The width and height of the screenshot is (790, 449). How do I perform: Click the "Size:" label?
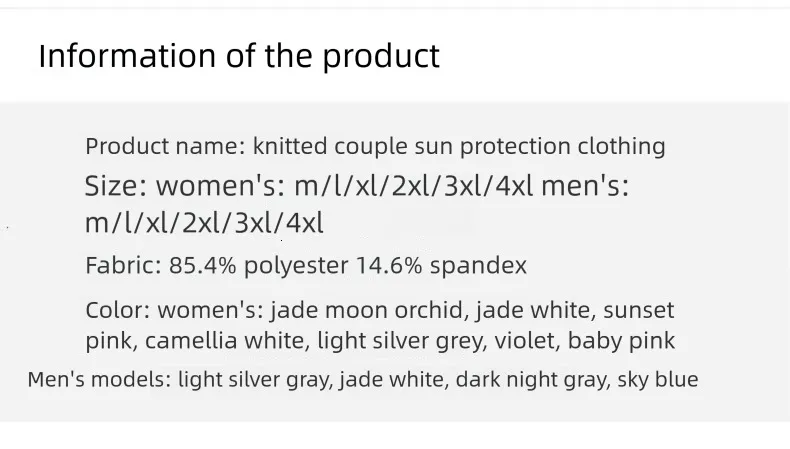point(117,186)
